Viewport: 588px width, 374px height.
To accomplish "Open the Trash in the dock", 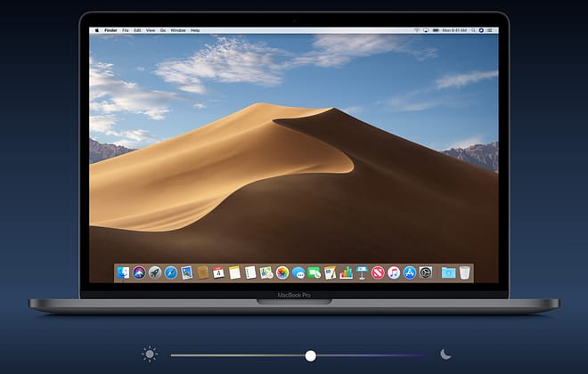I will (464, 272).
